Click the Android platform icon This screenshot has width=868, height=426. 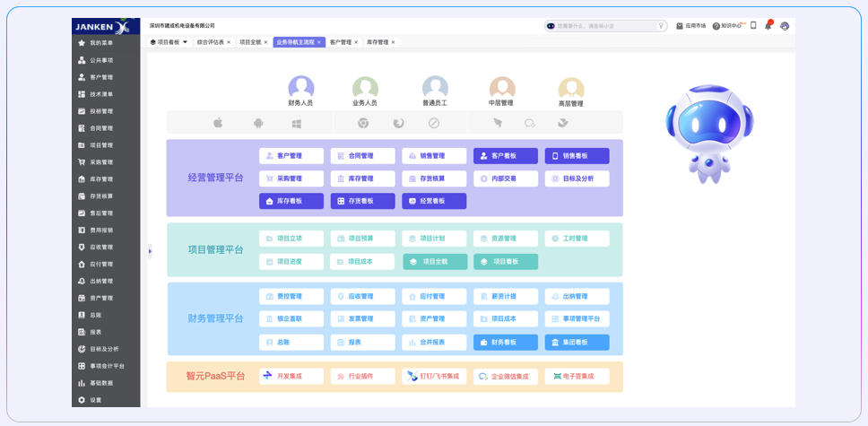(258, 124)
